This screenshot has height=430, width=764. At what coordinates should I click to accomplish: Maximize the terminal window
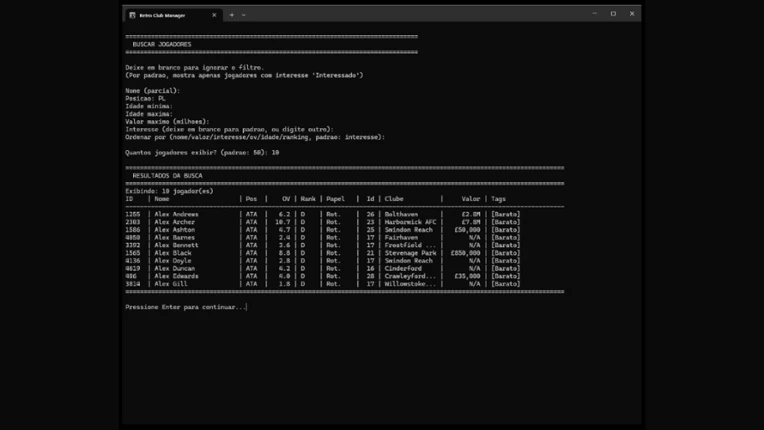pos(613,14)
